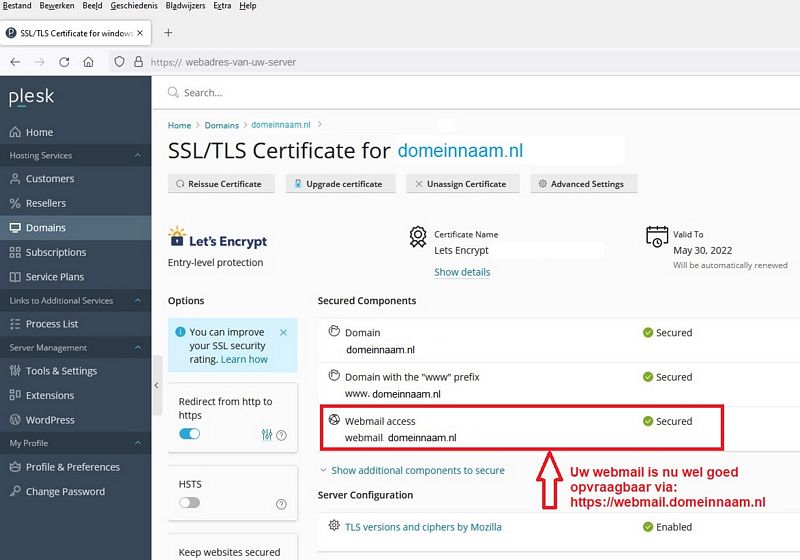Click the Reissue Certificate button

click(x=221, y=184)
